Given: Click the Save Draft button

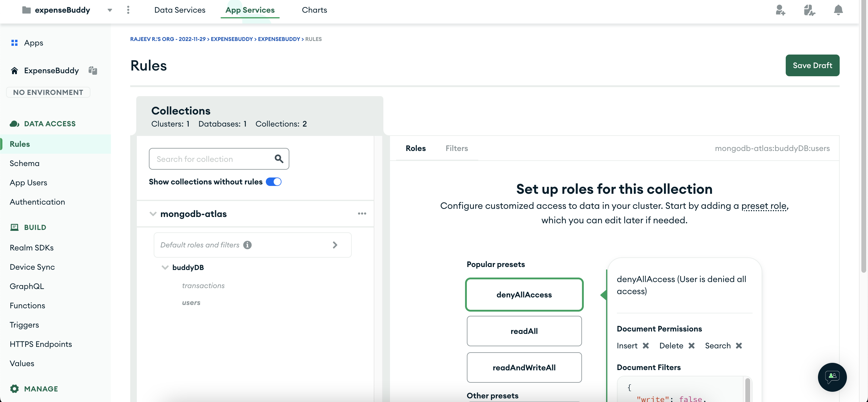Looking at the screenshot, I should tap(812, 65).
